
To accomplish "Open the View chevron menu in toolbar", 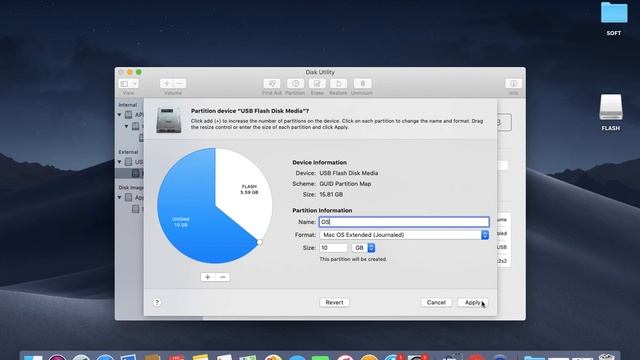I will [x=135, y=84].
